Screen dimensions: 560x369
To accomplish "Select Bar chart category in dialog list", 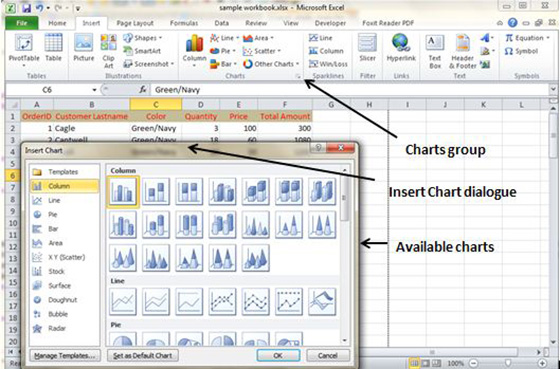I will click(x=65, y=229).
